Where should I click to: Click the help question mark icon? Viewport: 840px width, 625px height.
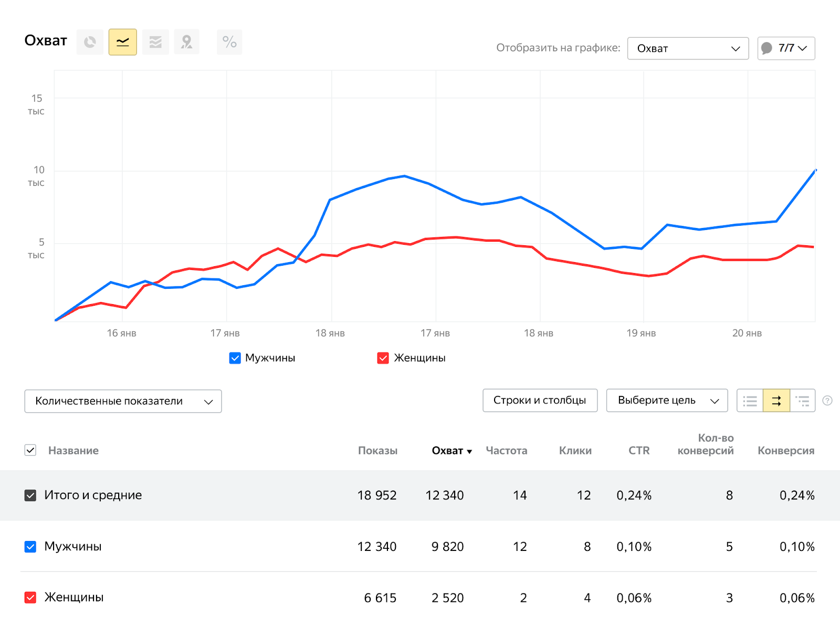pos(827,401)
